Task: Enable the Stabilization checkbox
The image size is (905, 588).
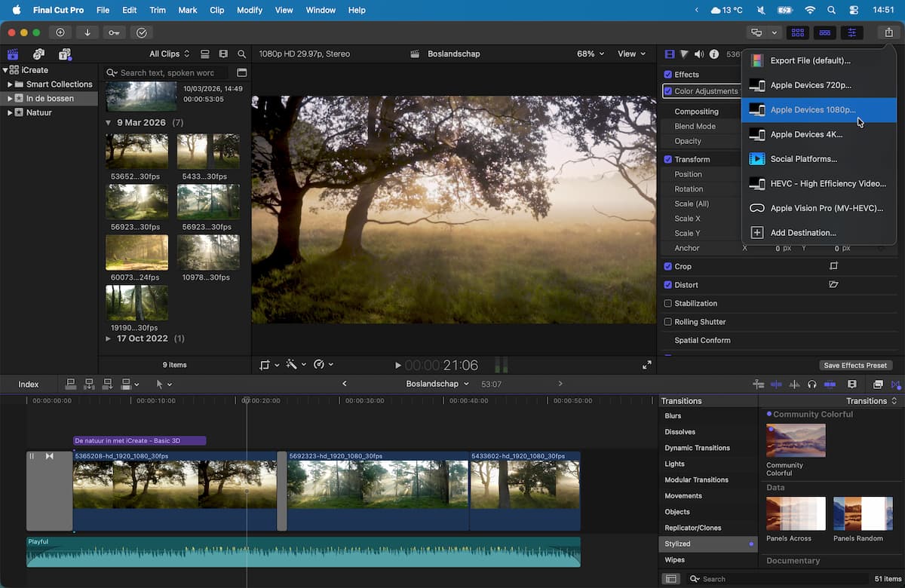Action: 667,303
